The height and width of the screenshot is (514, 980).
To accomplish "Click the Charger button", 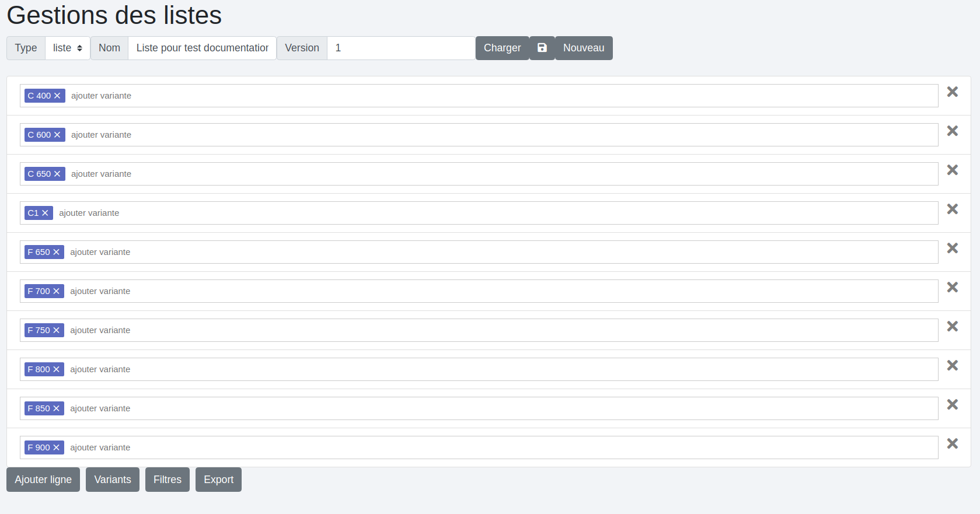I will click(502, 48).
